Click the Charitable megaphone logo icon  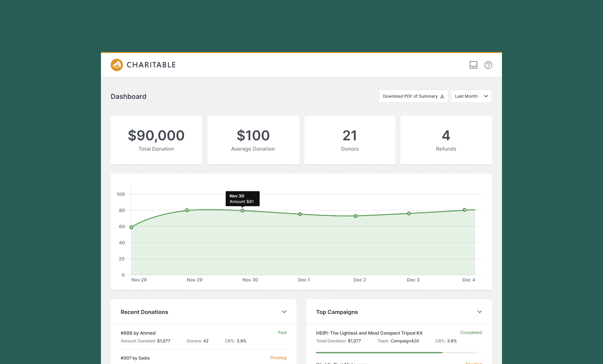pyautogui.click(x=117, y=65)
